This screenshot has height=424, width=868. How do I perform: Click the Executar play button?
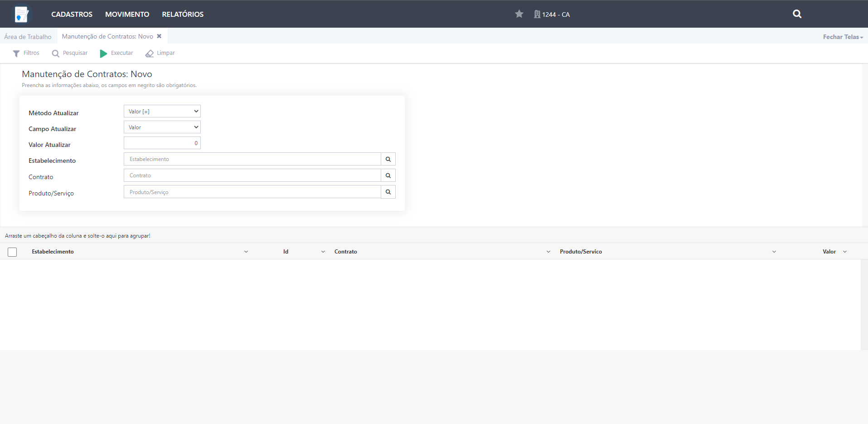(116, 53)
